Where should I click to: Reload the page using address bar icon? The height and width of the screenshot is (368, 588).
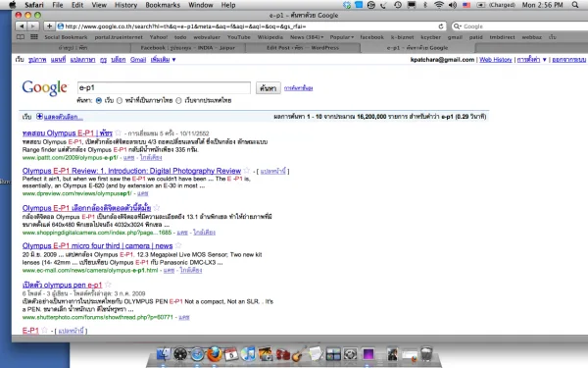[x=441, y=26]
